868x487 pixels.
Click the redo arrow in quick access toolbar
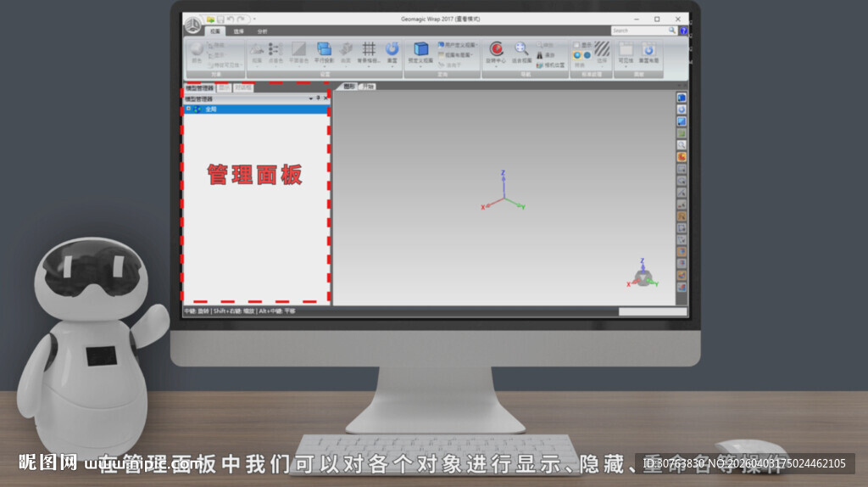(x=240, y=20)
